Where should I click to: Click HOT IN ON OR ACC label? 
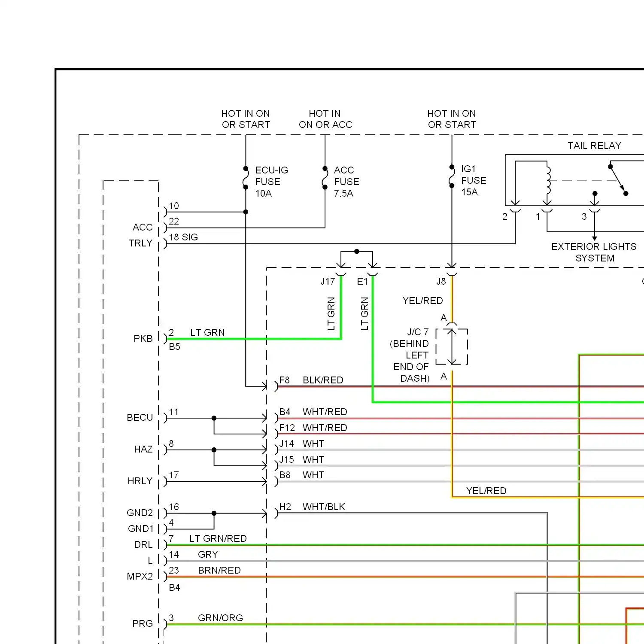point(325,119)
